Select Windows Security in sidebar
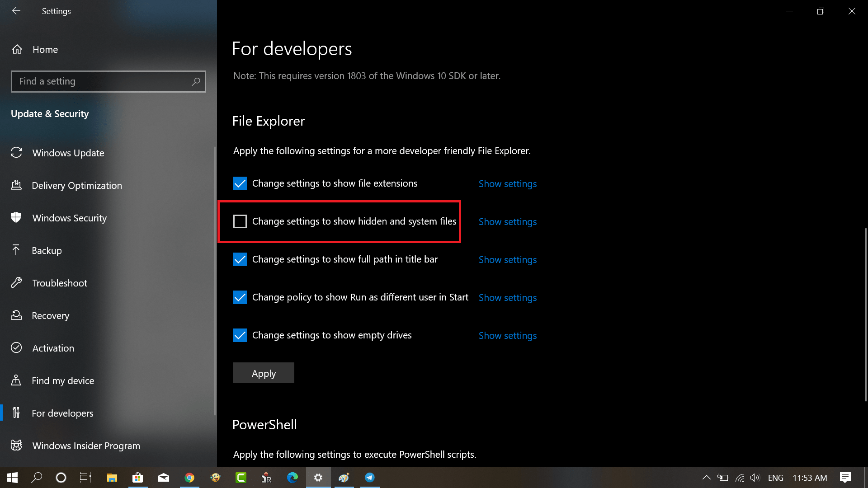Screen dimensions: 868x488 click(108, 218)
